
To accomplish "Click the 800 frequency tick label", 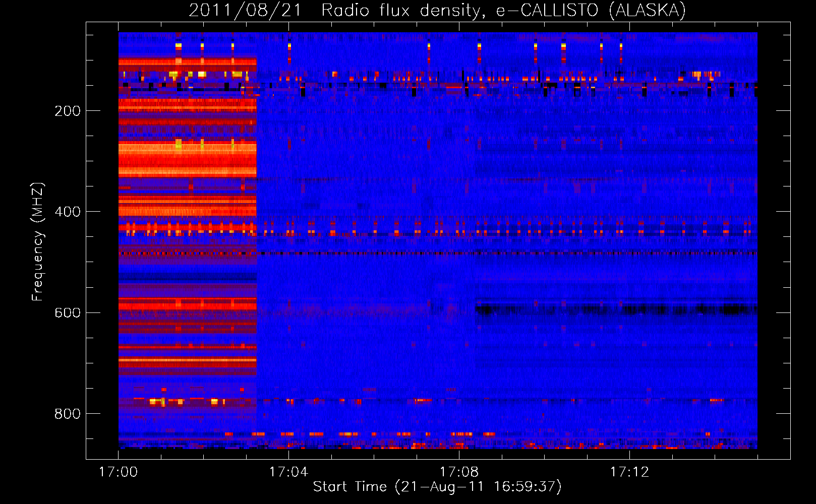I will 68,414.
